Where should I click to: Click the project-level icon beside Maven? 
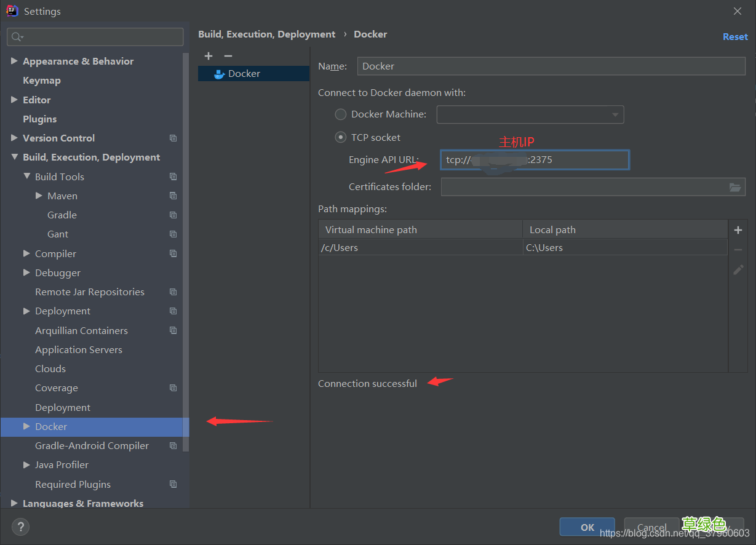click(x=173, y=196)
